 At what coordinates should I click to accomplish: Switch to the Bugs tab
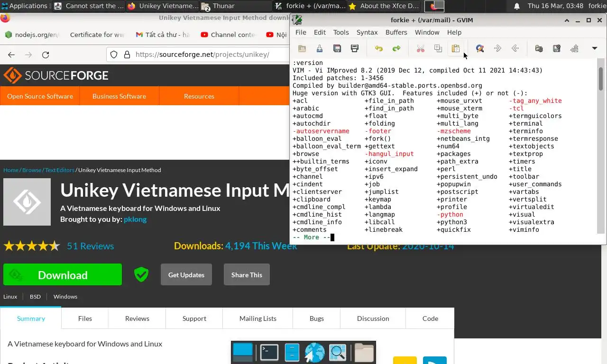pos(317,318)
